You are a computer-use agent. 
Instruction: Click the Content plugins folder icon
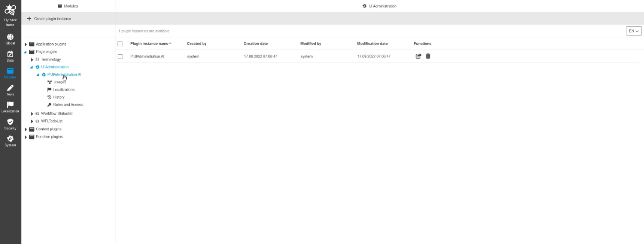(32, 129)
